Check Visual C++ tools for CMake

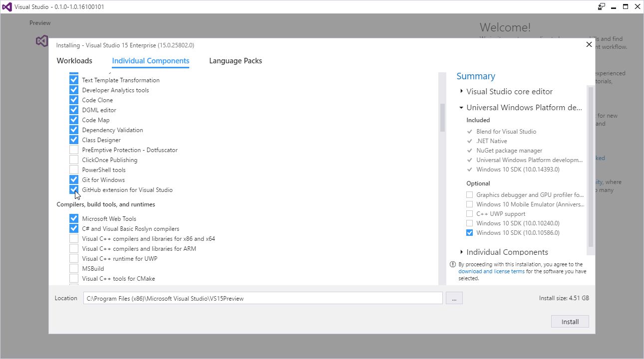[x=74, y=279]
